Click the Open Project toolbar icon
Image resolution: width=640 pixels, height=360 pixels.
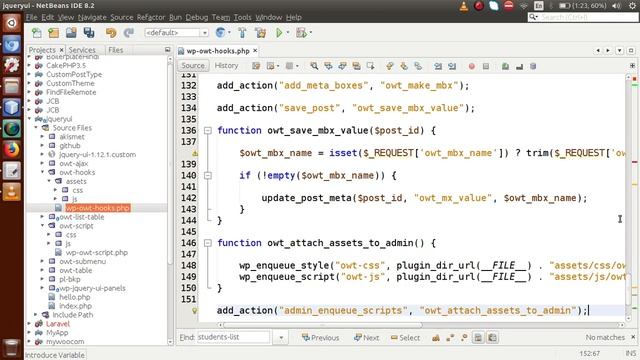pos(71,33)
